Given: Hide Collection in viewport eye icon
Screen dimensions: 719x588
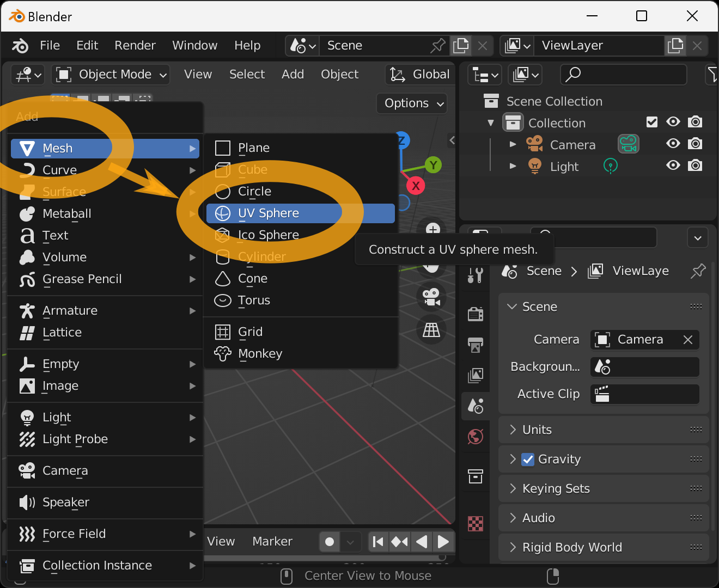Looking at the screenshot, I should (673, 122).
